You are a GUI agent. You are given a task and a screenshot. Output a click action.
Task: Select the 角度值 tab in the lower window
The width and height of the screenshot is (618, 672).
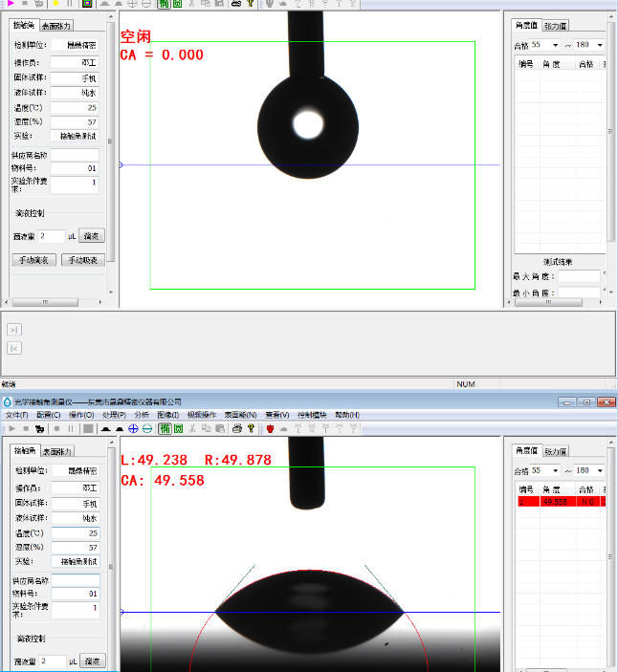527,450
